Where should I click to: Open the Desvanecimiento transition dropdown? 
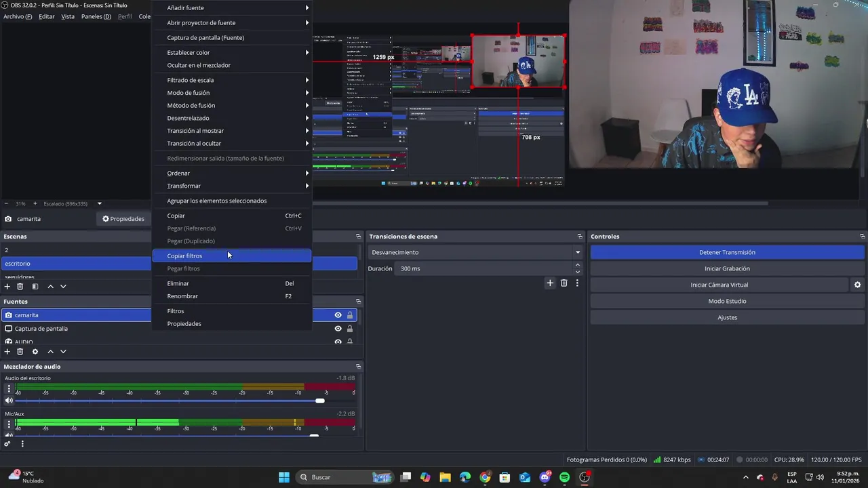[475, 252]
